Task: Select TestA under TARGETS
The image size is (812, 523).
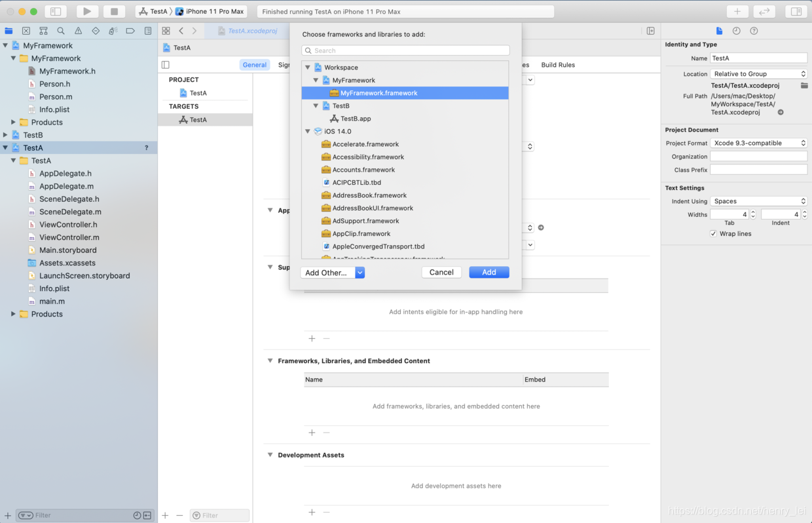Action: (x=198, y=120)
